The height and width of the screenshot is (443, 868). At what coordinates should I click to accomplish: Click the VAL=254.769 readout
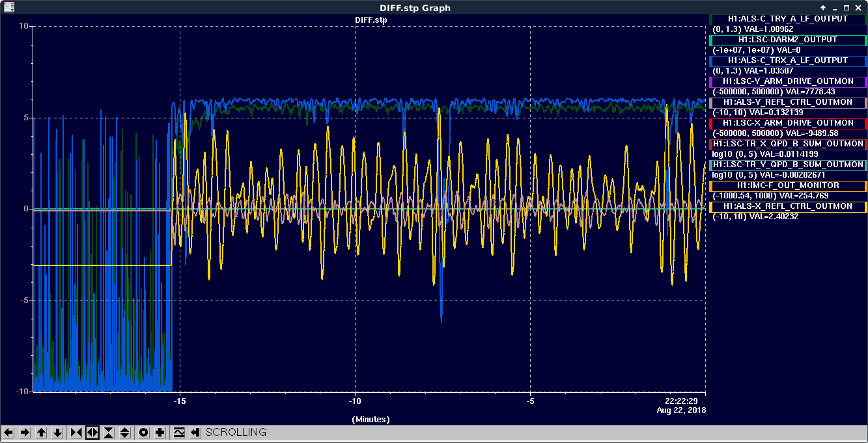click(x=770, y=196)
